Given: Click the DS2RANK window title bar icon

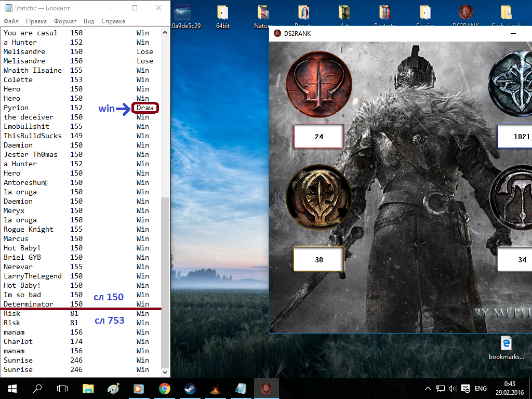Looking at the screenshot, I should 277,34.
